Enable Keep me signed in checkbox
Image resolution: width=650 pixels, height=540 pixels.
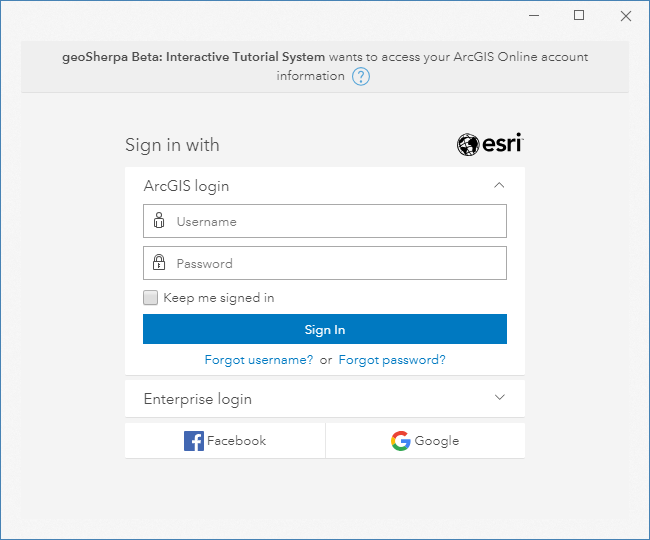[x=150, y=298]
